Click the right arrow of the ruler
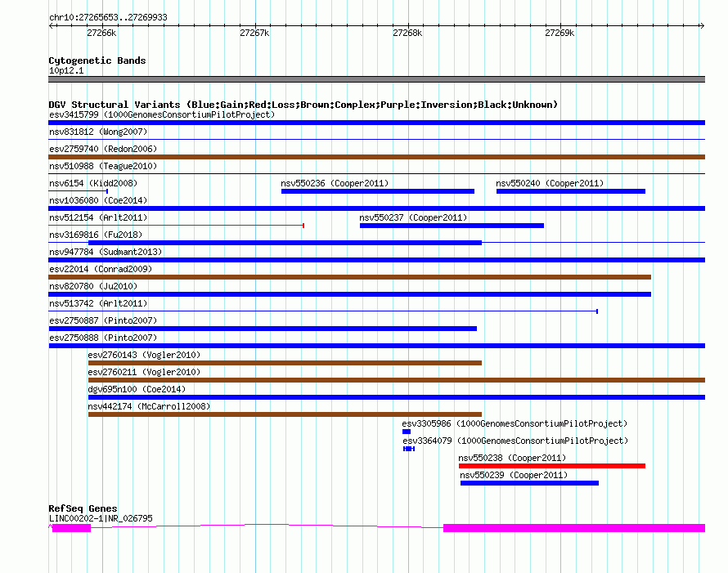Viewport: 728px width, 573px height. pos(702,26)
